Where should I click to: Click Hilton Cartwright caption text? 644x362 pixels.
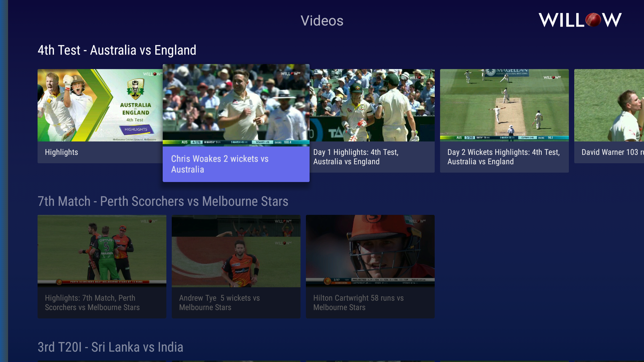[359, 303]
